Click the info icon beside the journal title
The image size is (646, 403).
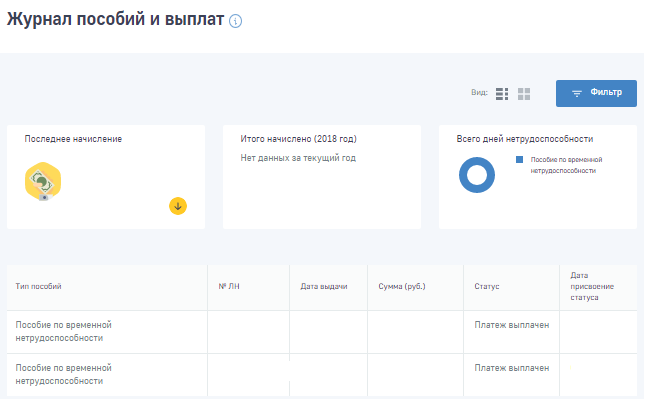(x=236, y=21)
